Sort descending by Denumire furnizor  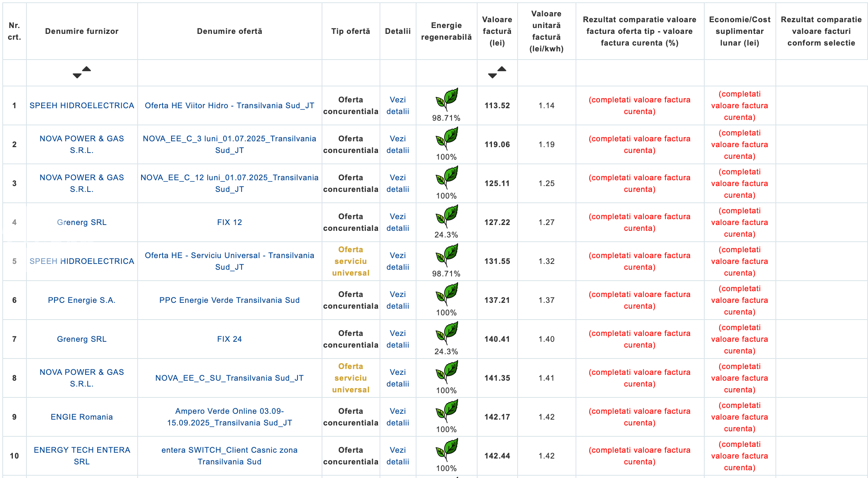pos(77,76)
